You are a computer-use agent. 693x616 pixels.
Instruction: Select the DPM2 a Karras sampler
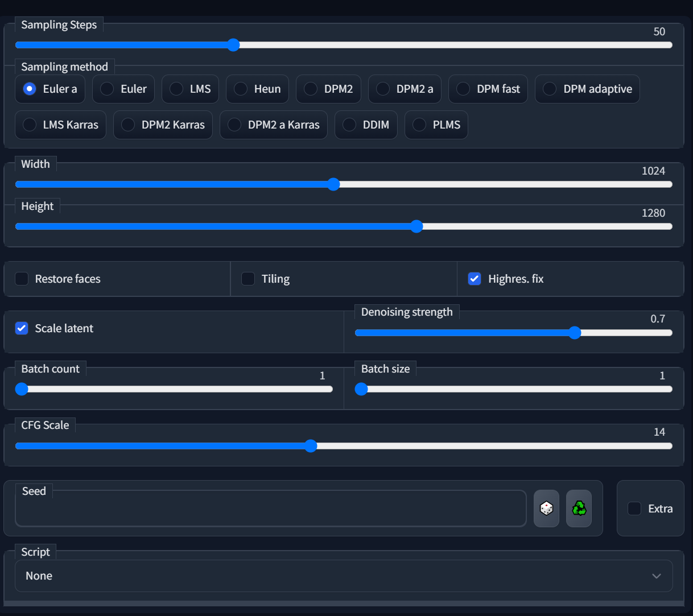[234, 125]
